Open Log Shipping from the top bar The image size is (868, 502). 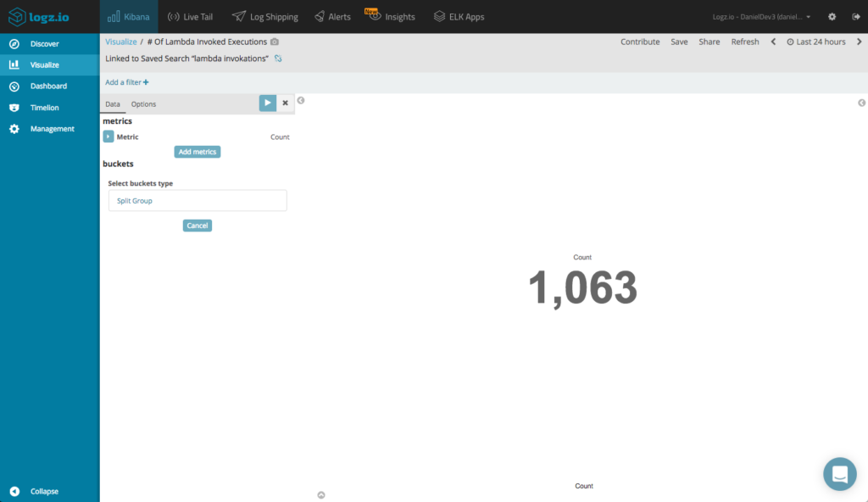(x=264, y=16)
